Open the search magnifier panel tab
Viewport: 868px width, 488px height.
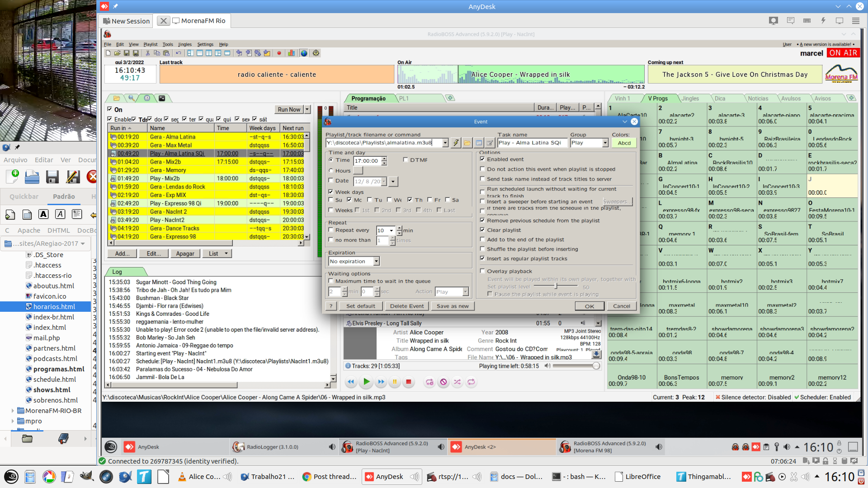click(x=132, y=98)
